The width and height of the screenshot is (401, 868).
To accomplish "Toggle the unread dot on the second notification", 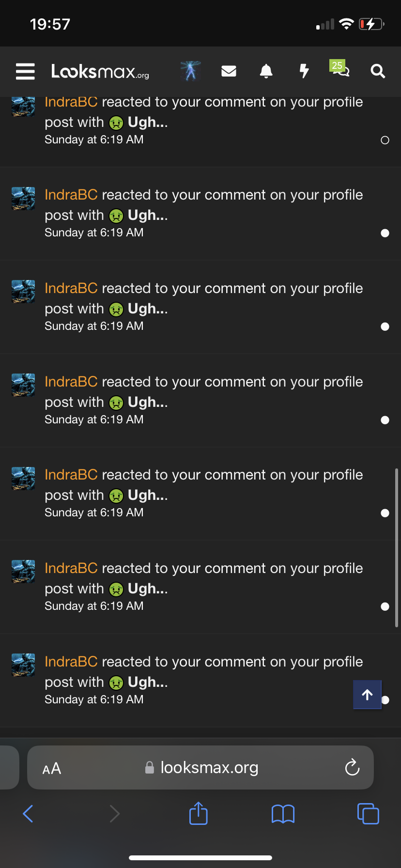I will click(385, 233).
